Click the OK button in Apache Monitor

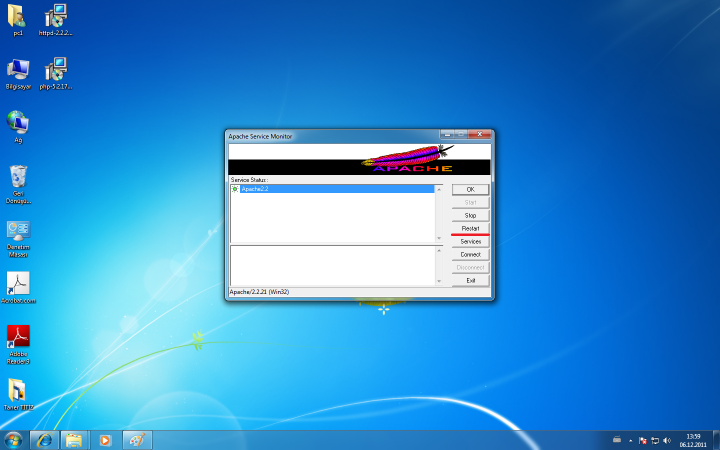pyautogui.click(x=470, y=189)
